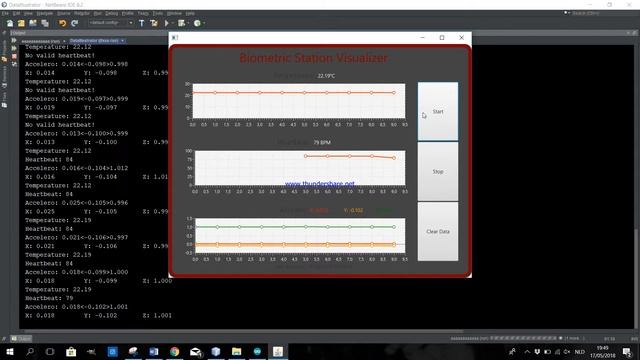Screen dimensions: 640x360
Task: Expand the Profile Project dropdown arrow
Action: (204, 23)
